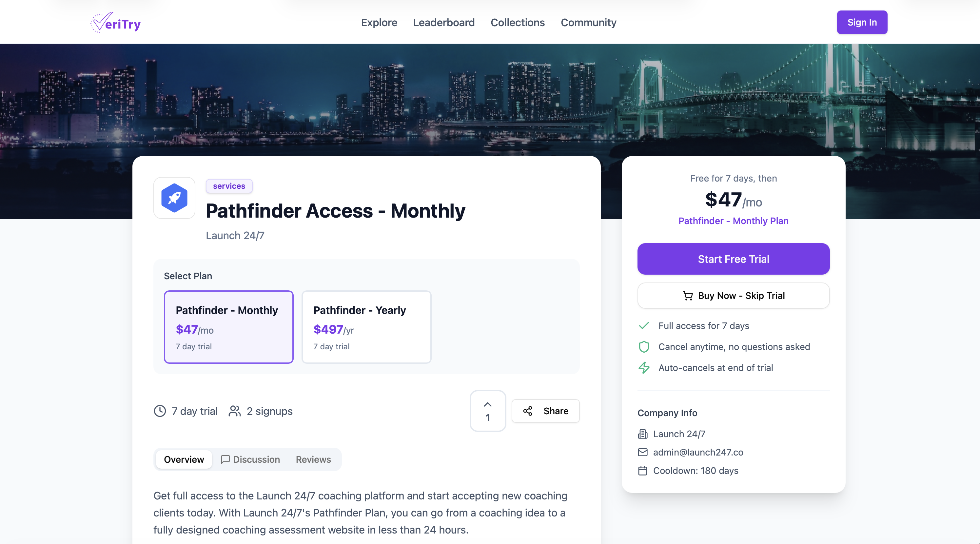980x544 pixels.
Task: Switch to the Discussion tab
Action: pos(250,459)
